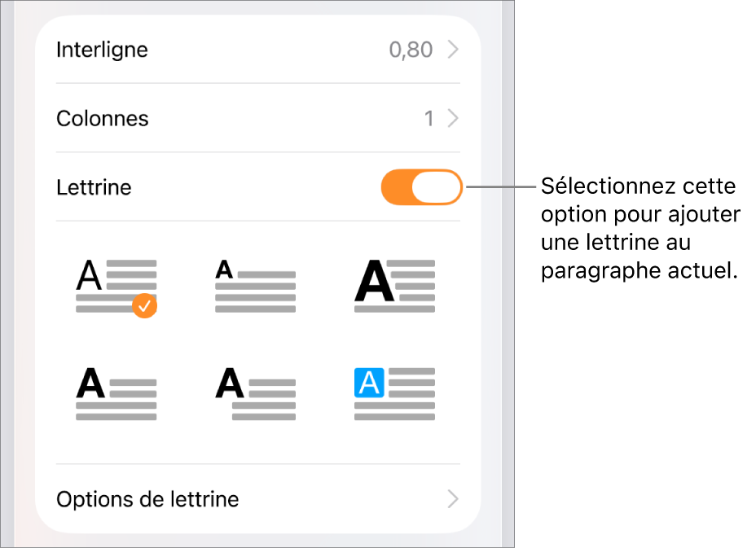Viewport: 756px width, 548px height.
Task: Click the blue 'A' square in the last style
Action: [x=368, y=383]
